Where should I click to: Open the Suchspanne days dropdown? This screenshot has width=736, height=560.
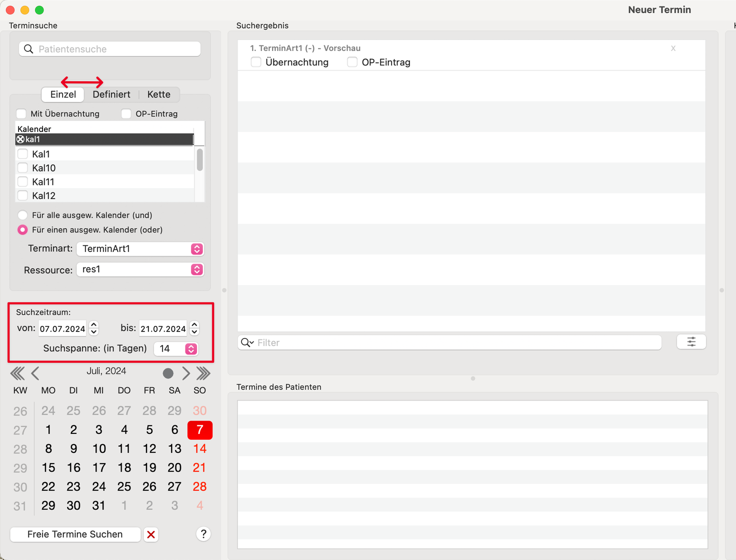tap(175, 348)
